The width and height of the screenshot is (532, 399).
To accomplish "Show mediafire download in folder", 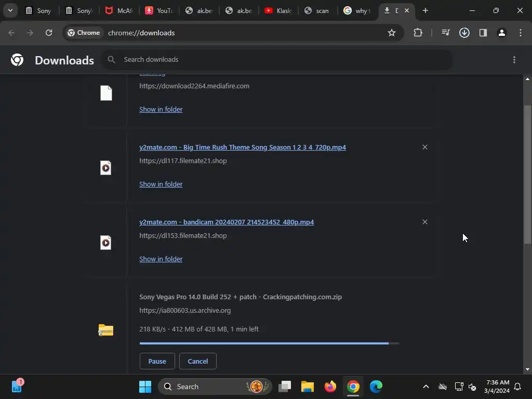I will click(x=161, y=109).
